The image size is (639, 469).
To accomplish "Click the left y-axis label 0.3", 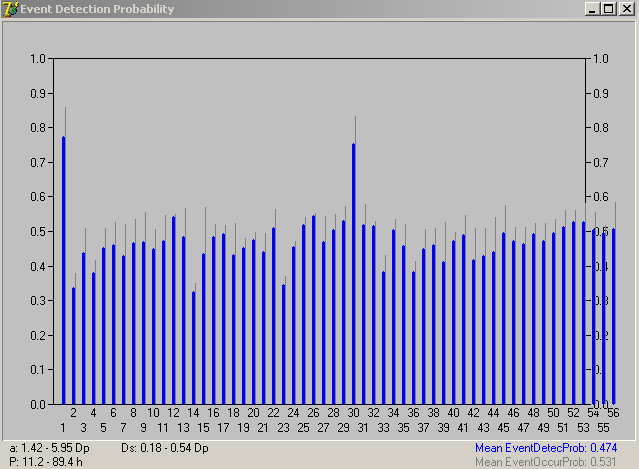I will point(38,301).
